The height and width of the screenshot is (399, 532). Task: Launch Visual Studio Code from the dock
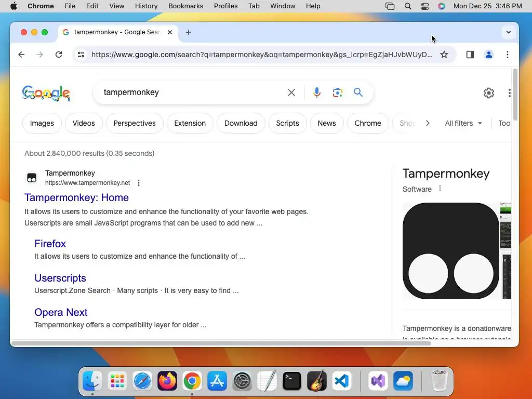point(342,381)
